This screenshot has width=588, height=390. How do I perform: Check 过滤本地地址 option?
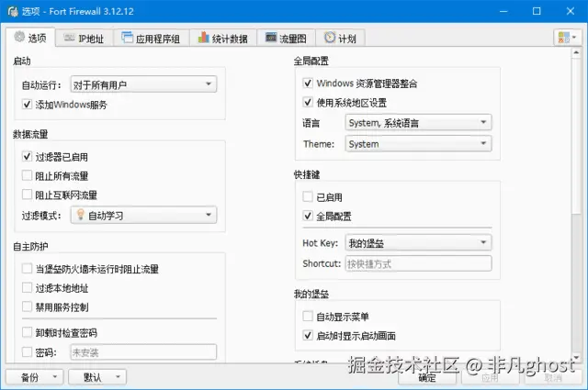coord(27,288)
